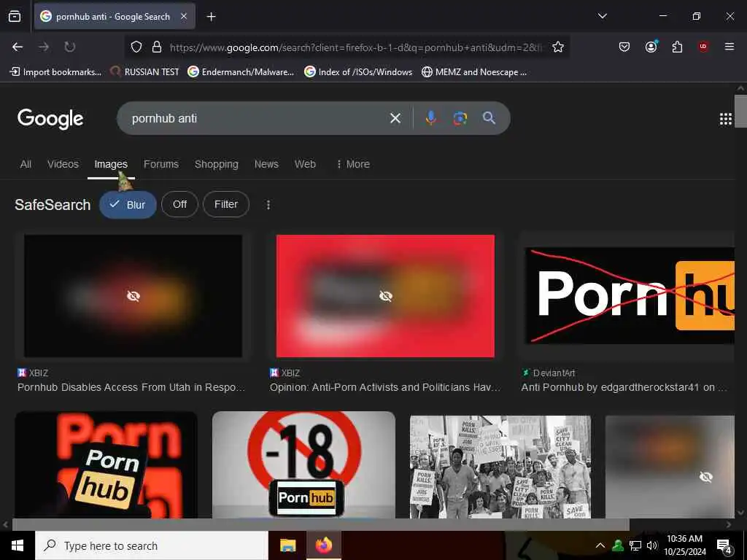The image size is (747, 560).
Task: Switch to the Shopping tab
Action: pos(216,164)
